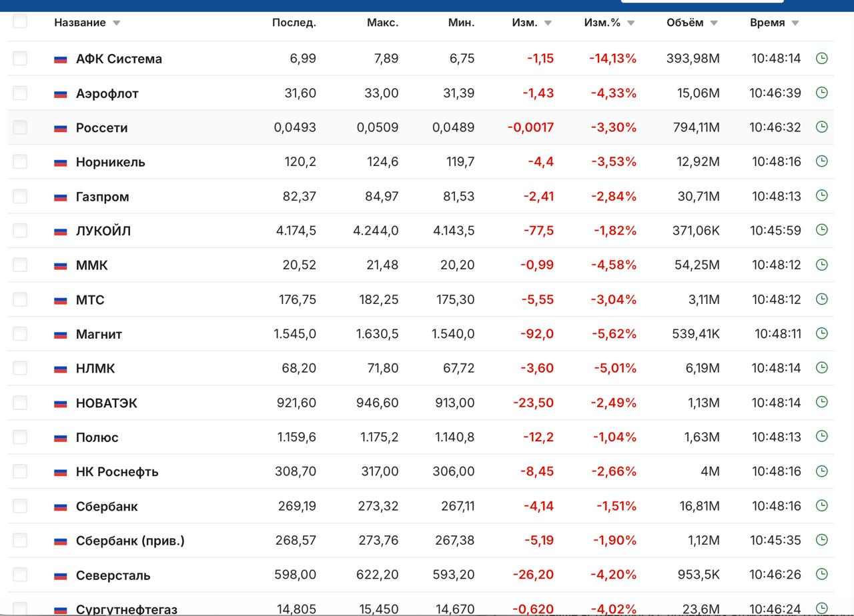This screenshot has width=854, height=616.
Task: Check the select-all checkbox in the header
Action: (x=20, y=21)
